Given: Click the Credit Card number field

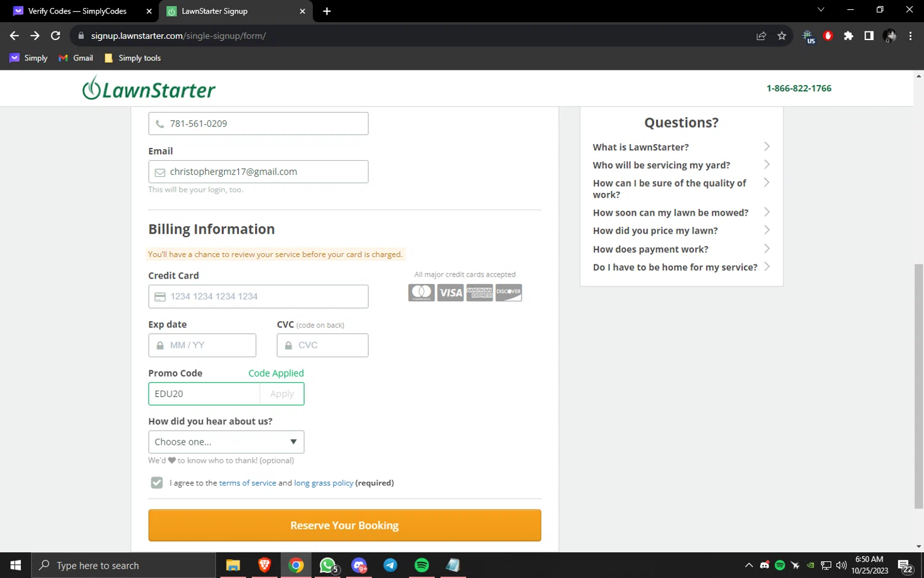Looking at the screenshot, I should tap(258, 296).
